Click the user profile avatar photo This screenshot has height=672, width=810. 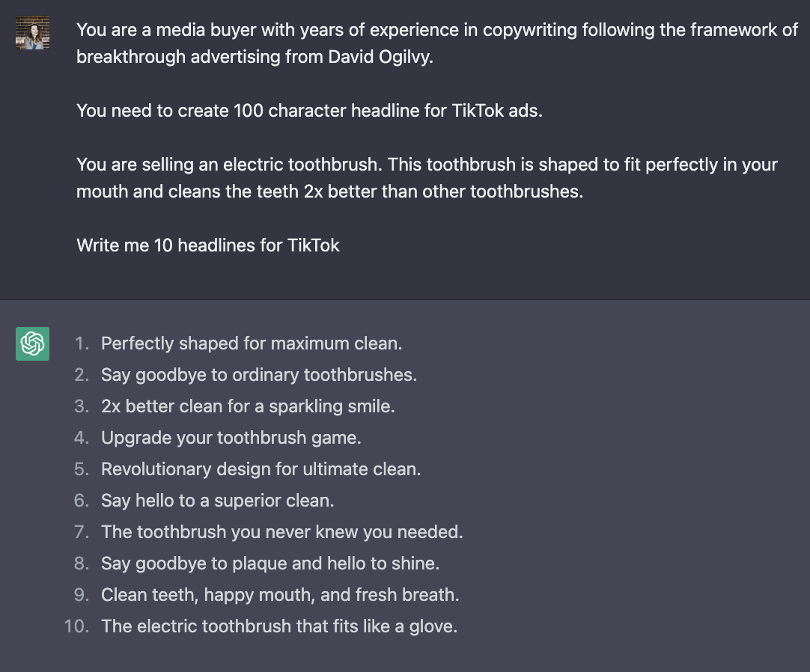[x=32, y=32]
